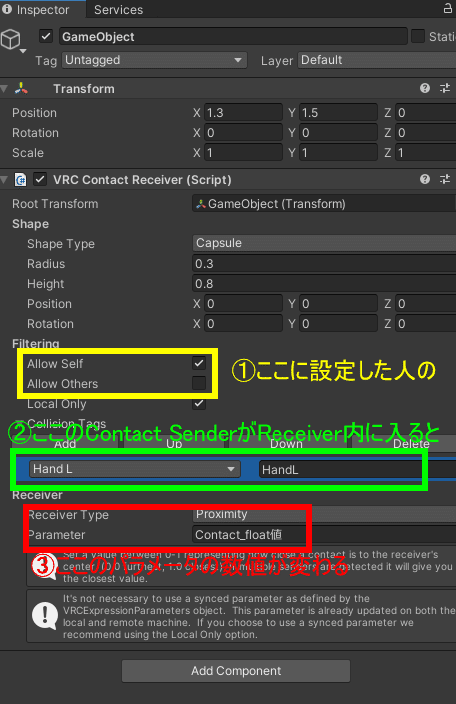
Task: Edit Transform Scale Z field
Action: pyautogui.click(x=425, y=153)
